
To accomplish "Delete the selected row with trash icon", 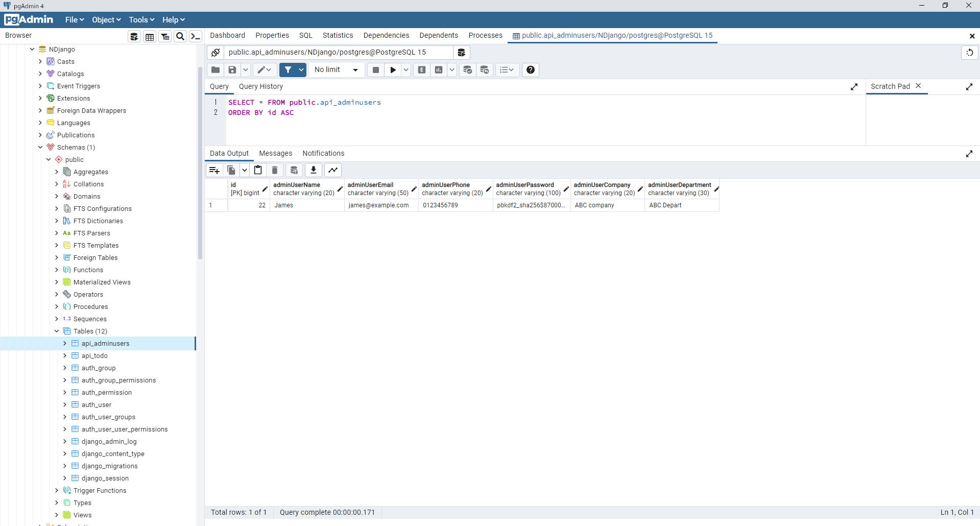I will coord(275,170).
